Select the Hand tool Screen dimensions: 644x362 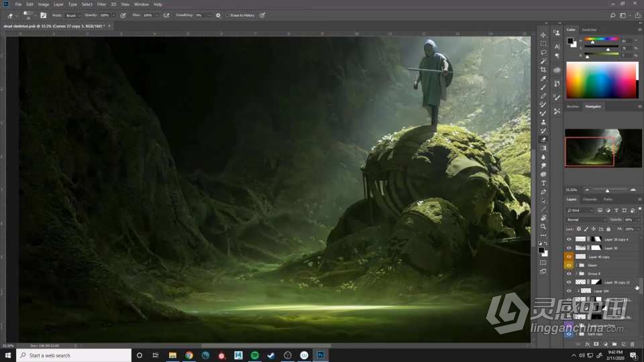543,218
